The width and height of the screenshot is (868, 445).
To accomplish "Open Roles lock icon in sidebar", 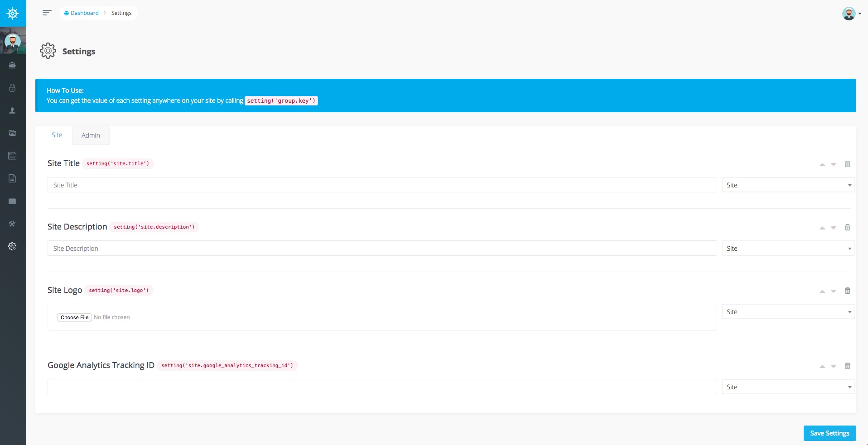I will tap(12, 88).
